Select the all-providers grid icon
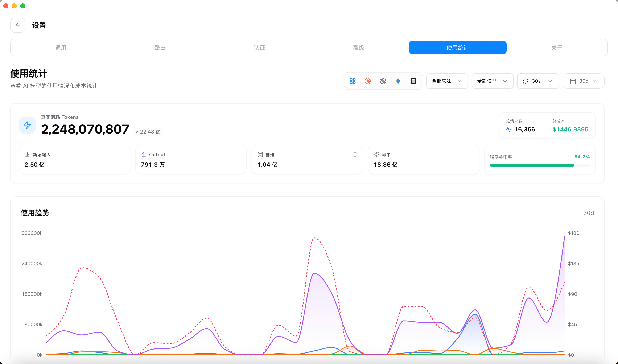 click(x=353, y=81)
